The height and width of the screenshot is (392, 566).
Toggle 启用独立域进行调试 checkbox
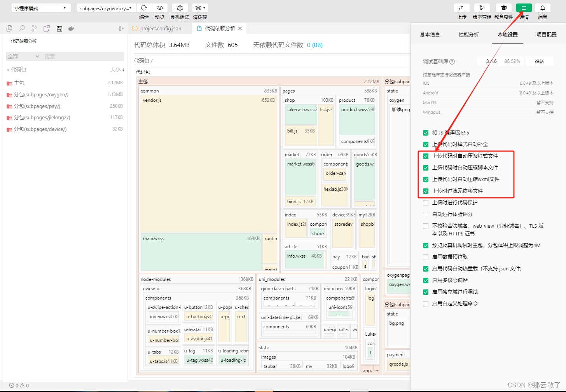coord(426,292)
